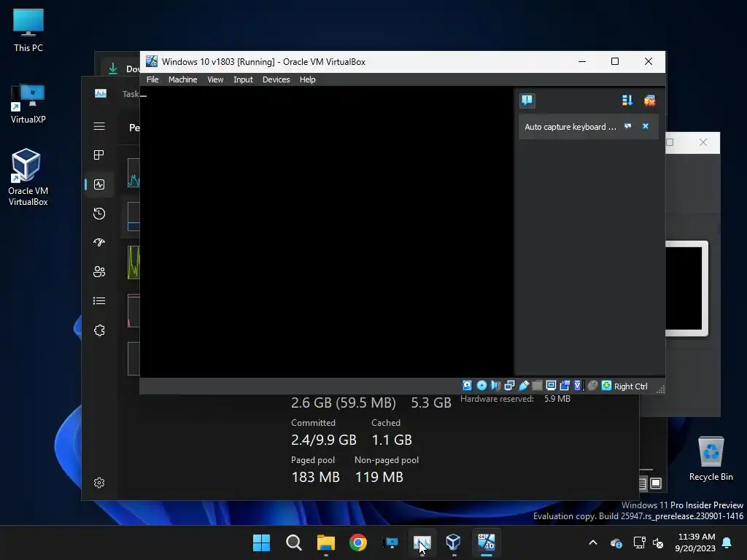Toggle the VirtualBox notification center icon
This screenshot has height=560, width=747.
[527, 100]
